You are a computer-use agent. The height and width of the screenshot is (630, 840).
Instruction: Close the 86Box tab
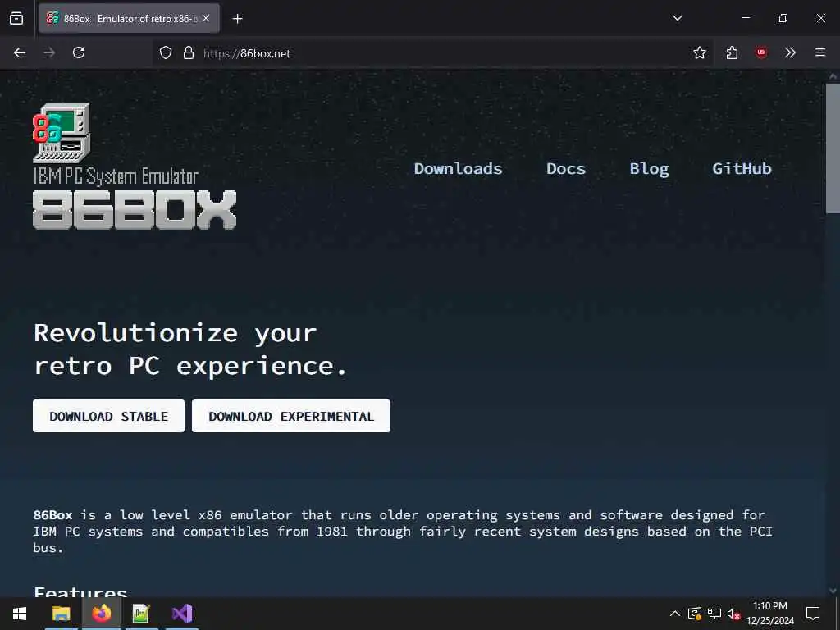(206, 18)
